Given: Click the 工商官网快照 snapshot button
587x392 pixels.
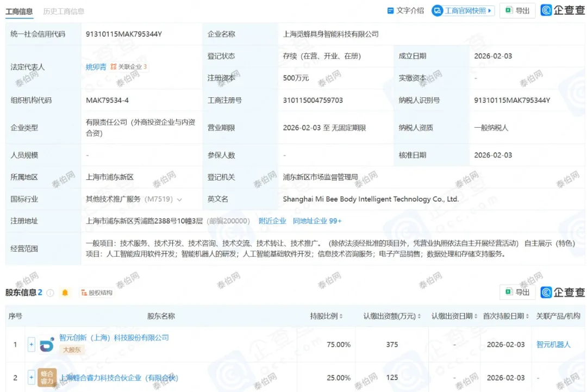Looking at the screenshot, I should 463,11.
